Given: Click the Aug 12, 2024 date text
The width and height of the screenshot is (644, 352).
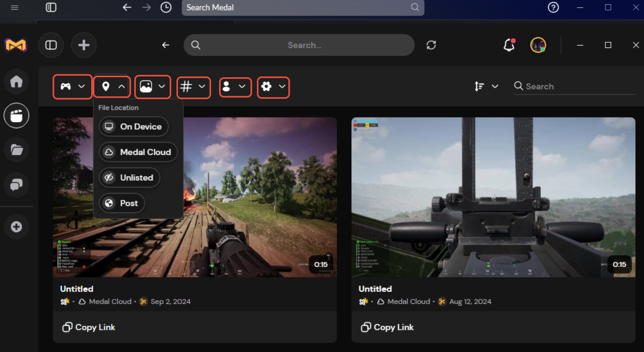Looking at the screenshot, I should pos(470,302).
